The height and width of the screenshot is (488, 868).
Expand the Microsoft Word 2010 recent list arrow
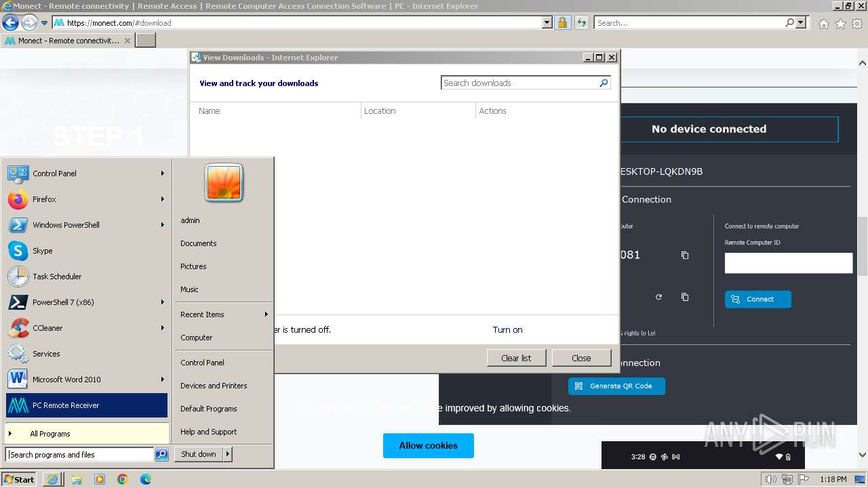pyautogui.click(x=162, y=380)
